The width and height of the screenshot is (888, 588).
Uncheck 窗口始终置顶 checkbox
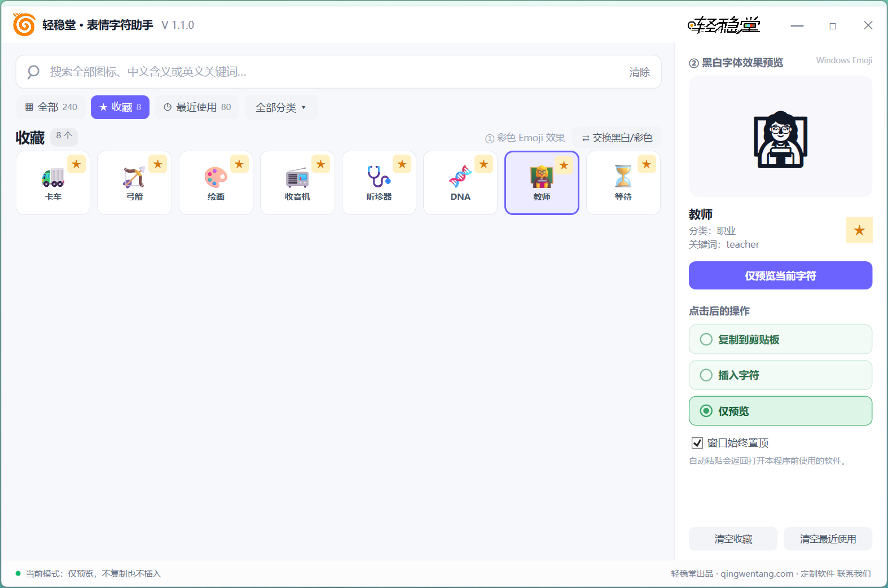click(697, 443)
